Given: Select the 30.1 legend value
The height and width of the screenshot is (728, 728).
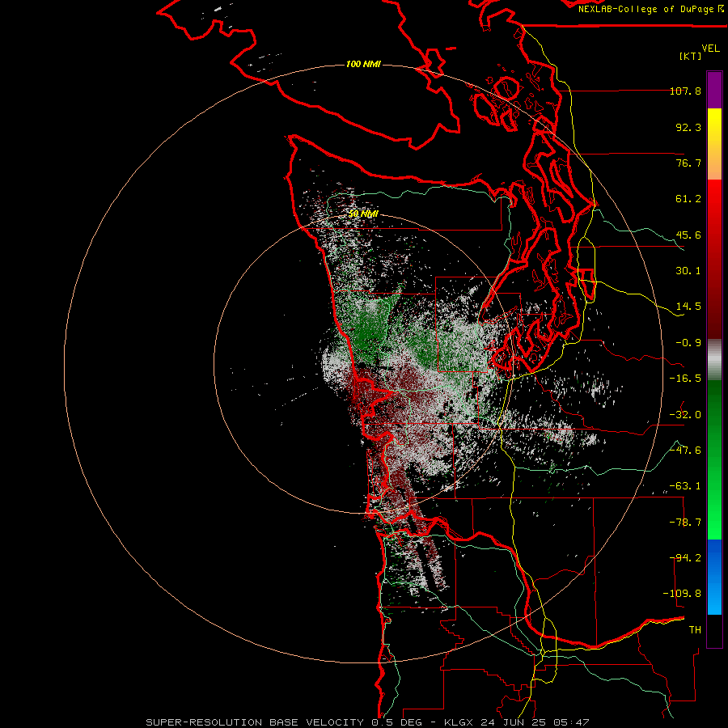Looking at the screenshot, I should (688, 271).
